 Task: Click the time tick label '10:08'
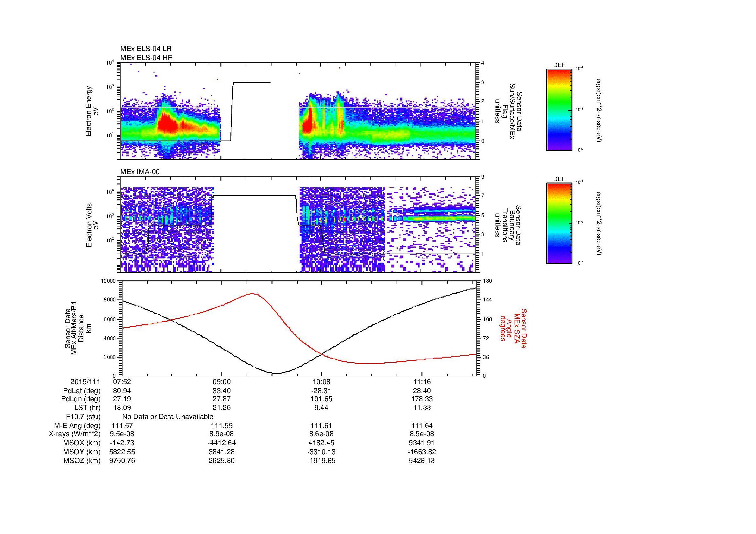pyautogui.click(x=321, y=382)
